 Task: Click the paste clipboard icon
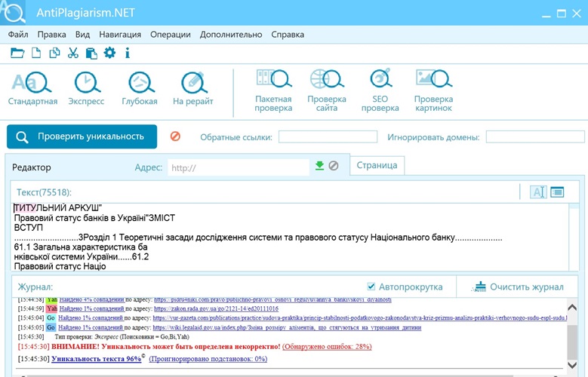click(x=91, y=54)
